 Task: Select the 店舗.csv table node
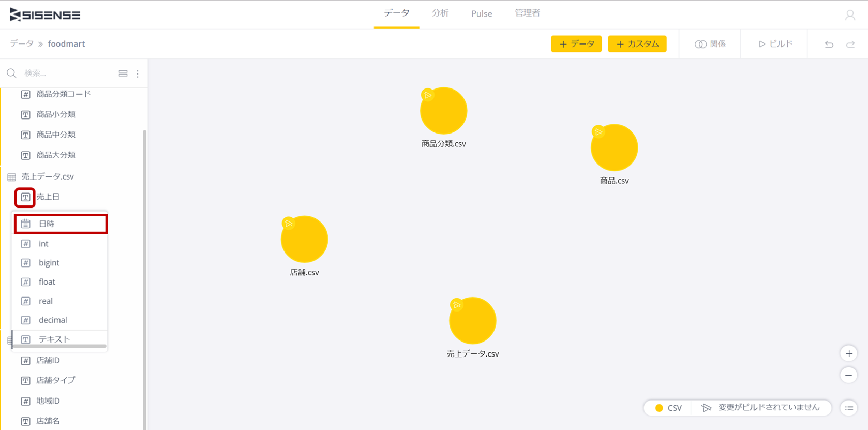[304, 239]
